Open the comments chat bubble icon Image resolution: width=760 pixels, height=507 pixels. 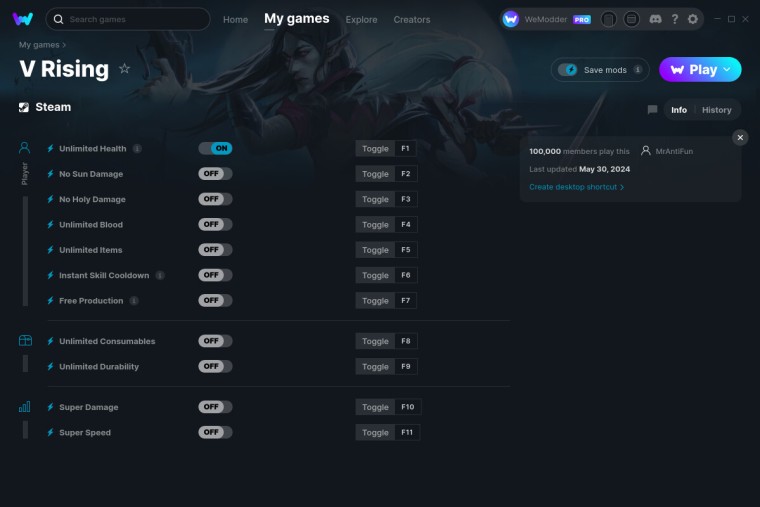[652, 110]
